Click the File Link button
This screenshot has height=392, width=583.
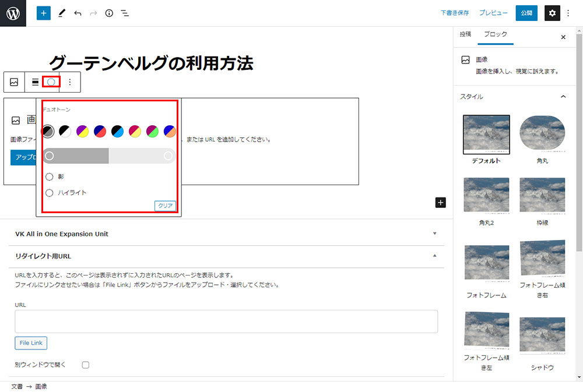(31, 343)
